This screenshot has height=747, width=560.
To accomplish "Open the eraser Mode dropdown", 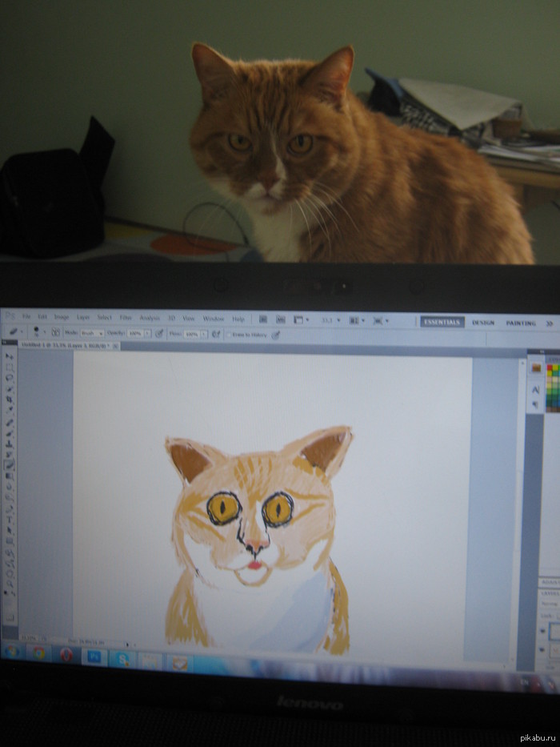I will coord(90,333).
